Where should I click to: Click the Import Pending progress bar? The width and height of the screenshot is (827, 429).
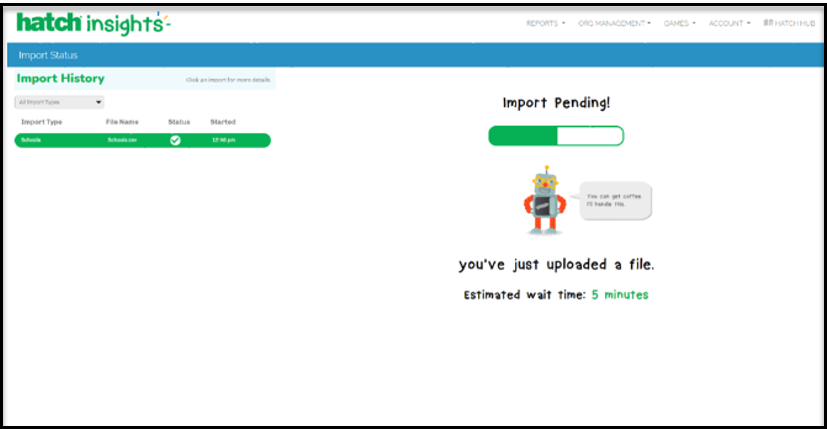555,136
